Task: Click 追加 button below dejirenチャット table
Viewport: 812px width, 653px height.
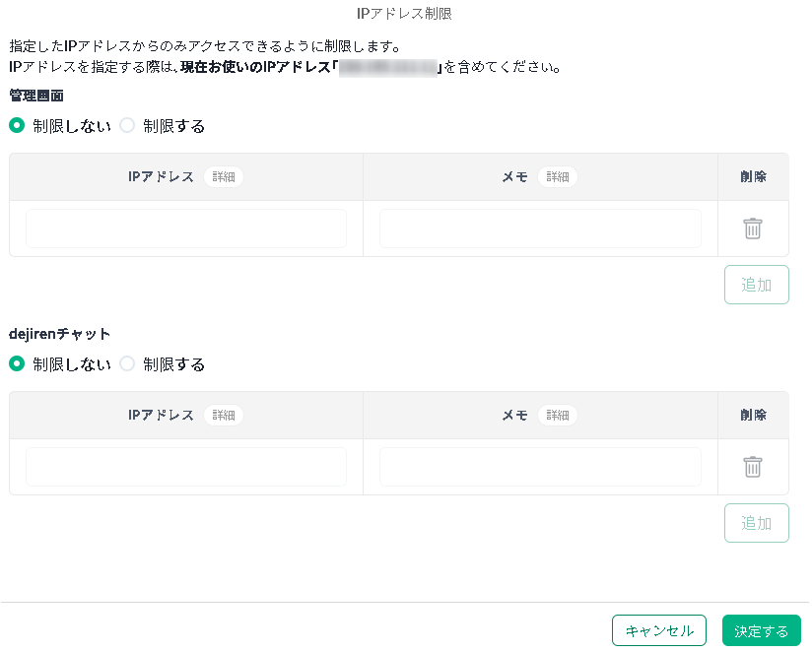Action: 757,523
